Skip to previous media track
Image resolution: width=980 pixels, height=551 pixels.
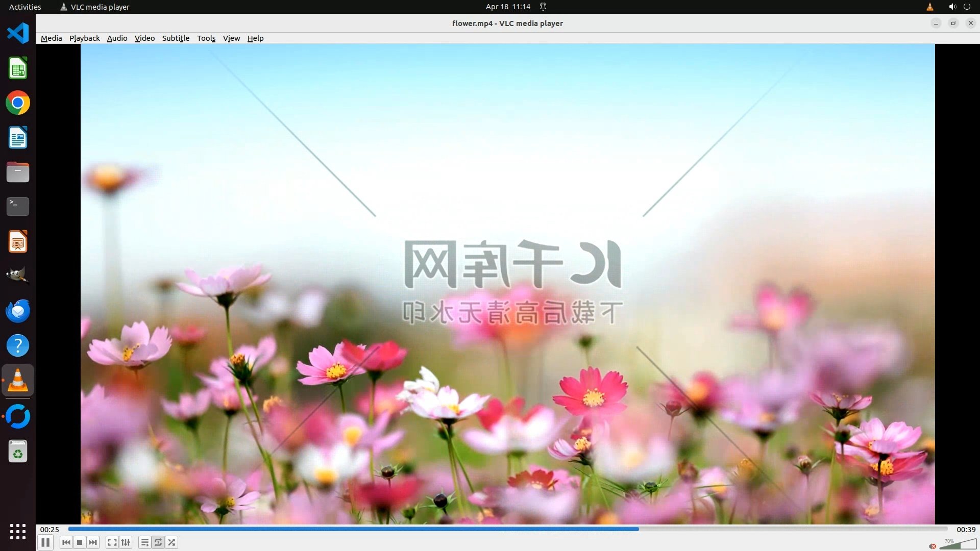tap(66, 542)
